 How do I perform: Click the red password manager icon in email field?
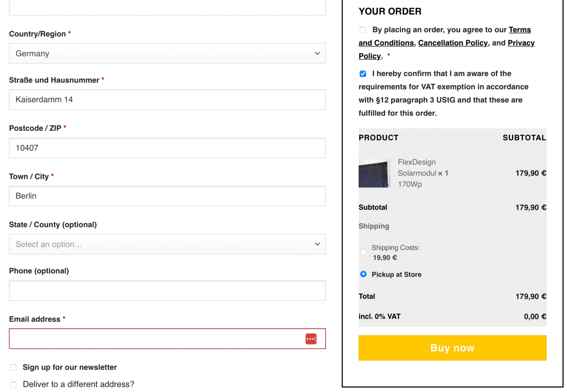click(x=311, y=339)
